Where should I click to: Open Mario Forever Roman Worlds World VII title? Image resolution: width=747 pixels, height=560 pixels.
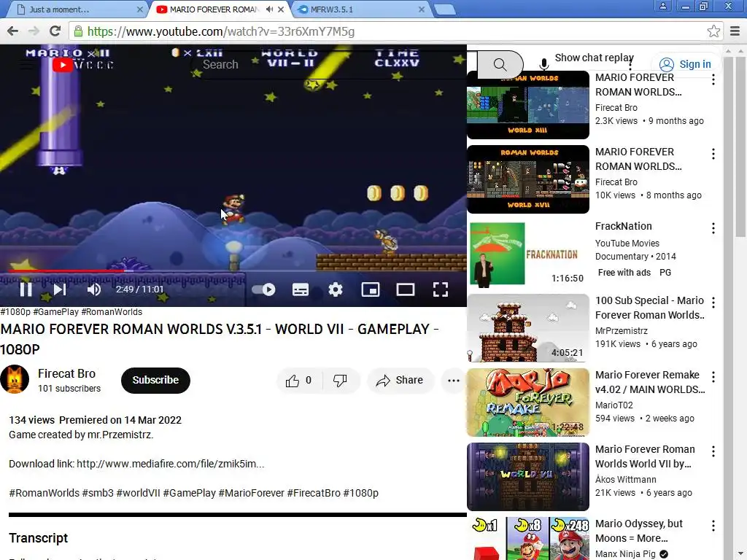[645, 456]
